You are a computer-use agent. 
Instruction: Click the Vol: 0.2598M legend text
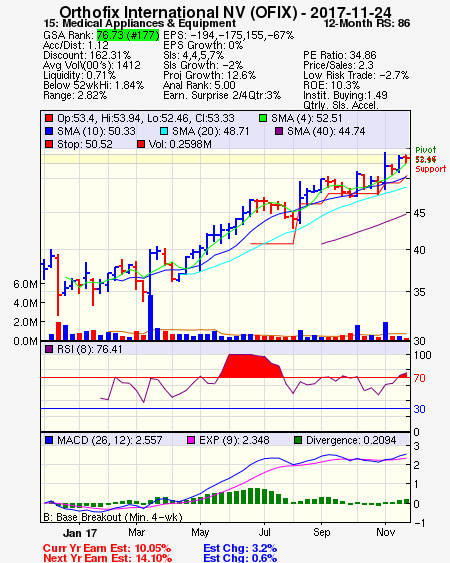pos(180,144)
